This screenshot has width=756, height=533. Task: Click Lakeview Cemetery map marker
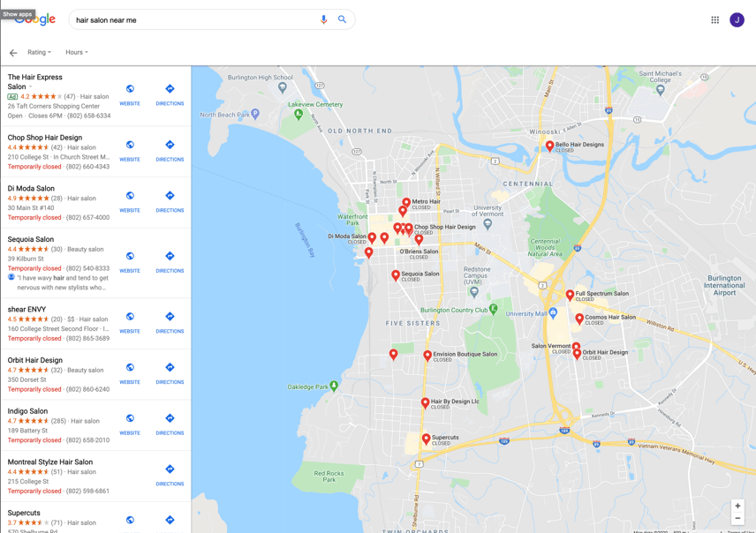pos(299,114)
